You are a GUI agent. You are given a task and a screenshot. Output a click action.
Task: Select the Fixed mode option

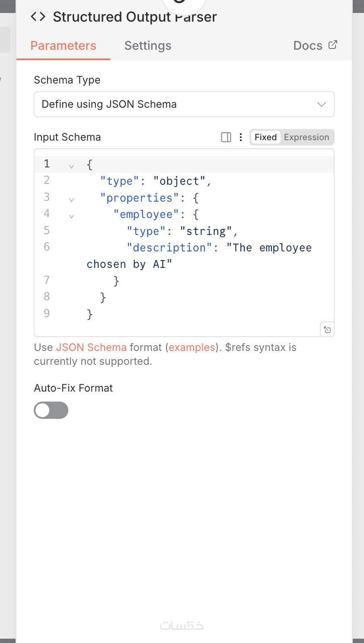coord(265,137)
